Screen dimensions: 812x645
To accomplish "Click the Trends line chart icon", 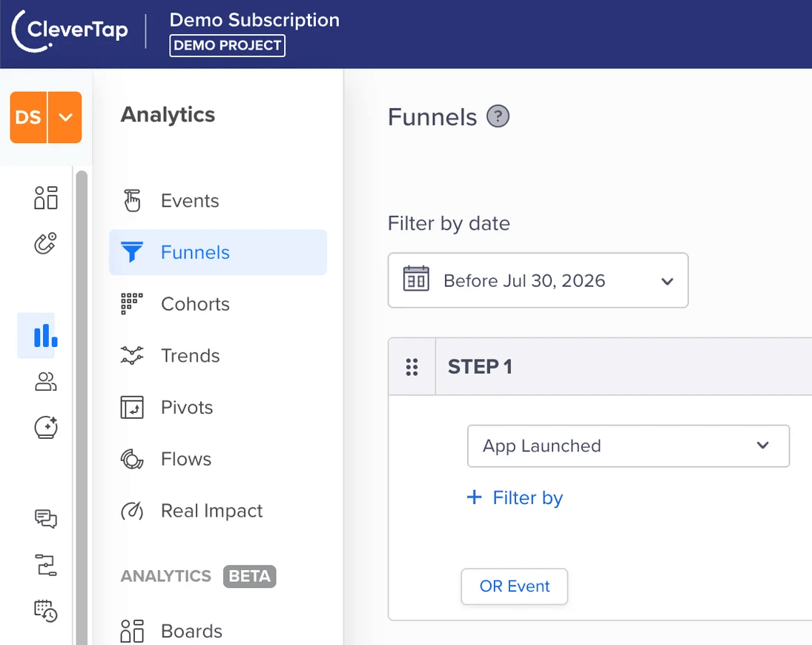I will [131, 356].
